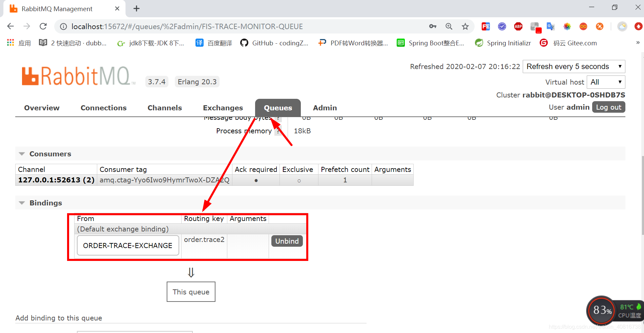Viewport: 644px width, 333px height.
Task: Reload the page with the refresh icon
Action: [43, 26]
